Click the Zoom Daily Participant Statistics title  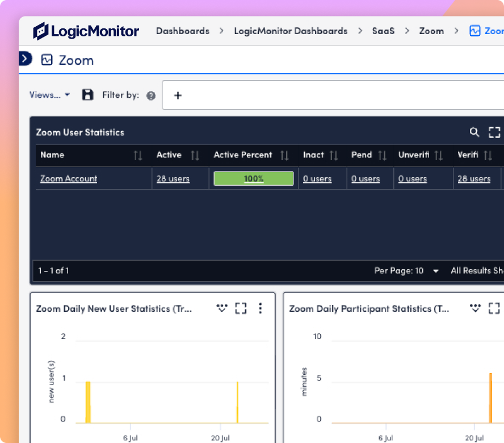[369, 308]
